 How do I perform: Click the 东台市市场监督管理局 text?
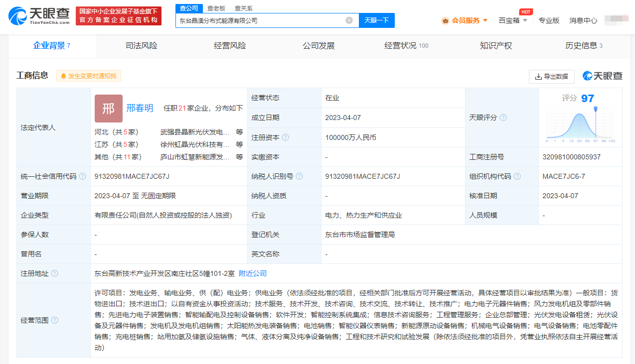coord(360,235)
